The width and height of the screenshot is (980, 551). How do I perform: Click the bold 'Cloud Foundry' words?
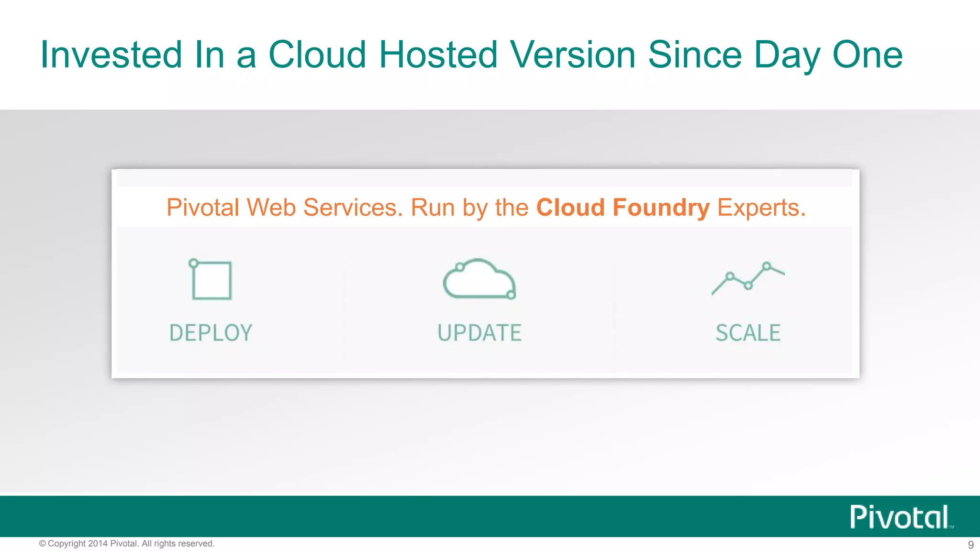(x=623, y=208)
